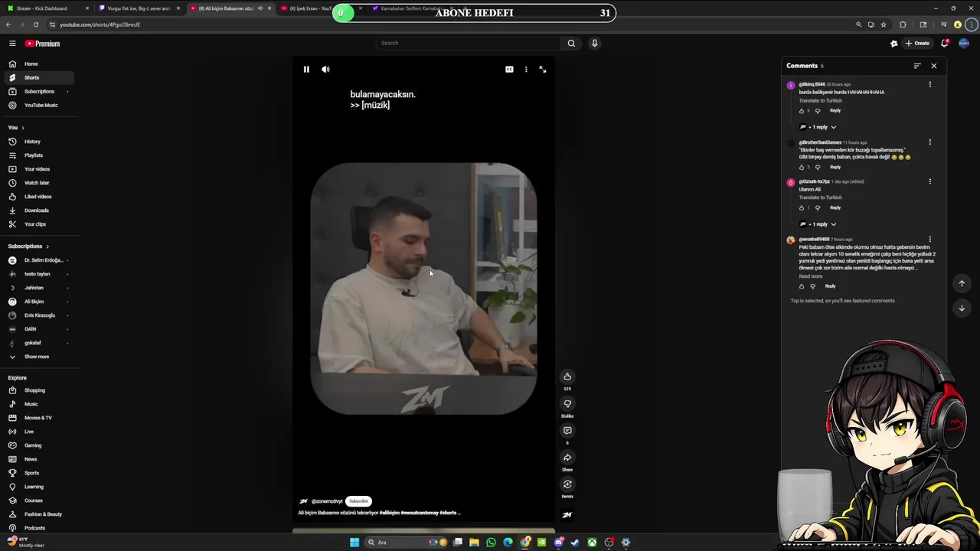Screen dimensions: 980x551
Task: Click Read more on the @eronhell9488 comment
Action: (811, 276)
